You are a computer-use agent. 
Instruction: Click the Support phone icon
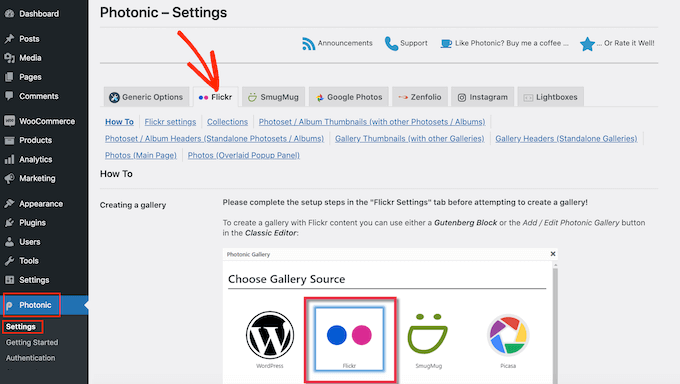pos(391,43)
